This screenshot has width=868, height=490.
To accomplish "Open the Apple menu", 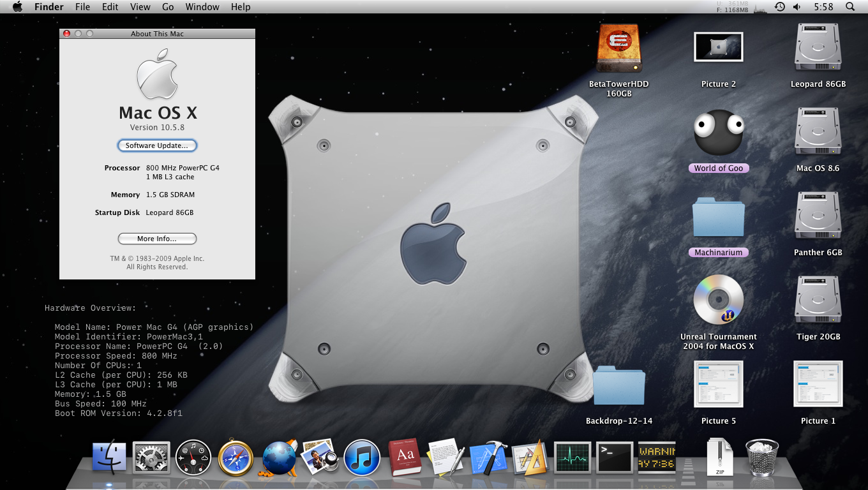I will 17,7.
